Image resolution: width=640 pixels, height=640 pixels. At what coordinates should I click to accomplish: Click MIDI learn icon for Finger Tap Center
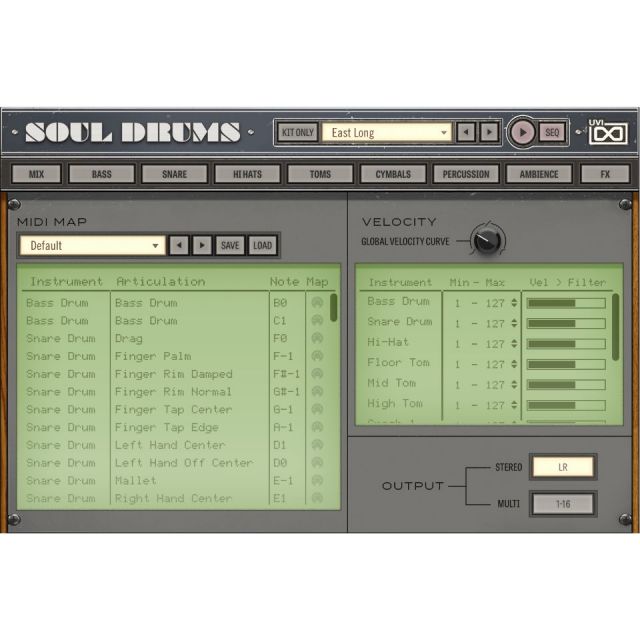point(317,409)
